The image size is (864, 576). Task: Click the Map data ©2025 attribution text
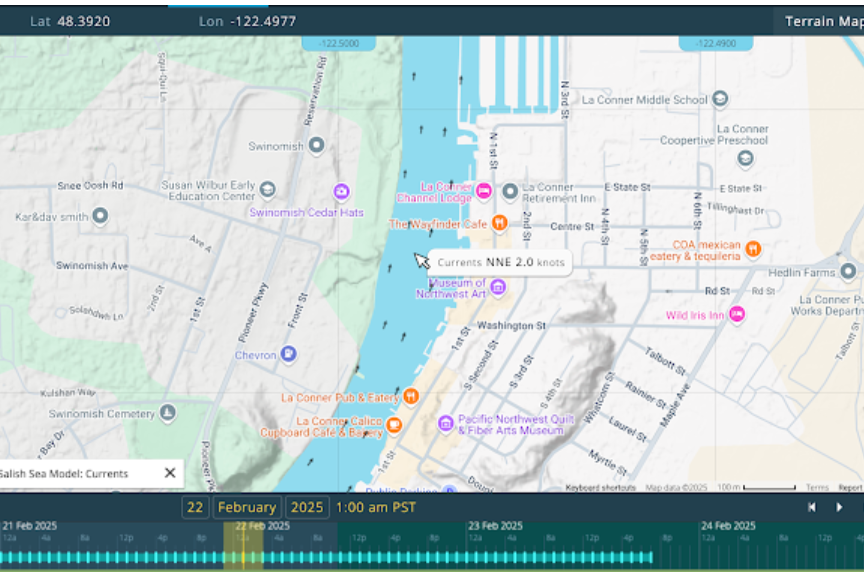[x=676, y=488]
